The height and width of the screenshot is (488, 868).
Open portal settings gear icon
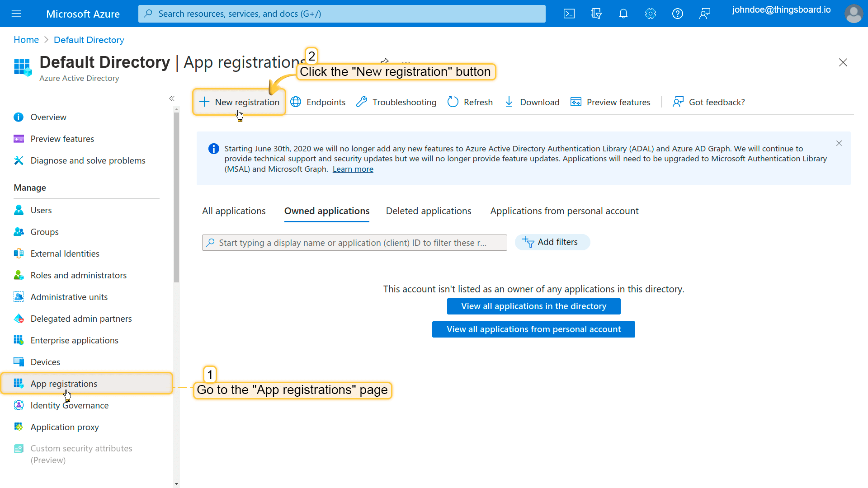pyautogui.click(x=651, y=14)
